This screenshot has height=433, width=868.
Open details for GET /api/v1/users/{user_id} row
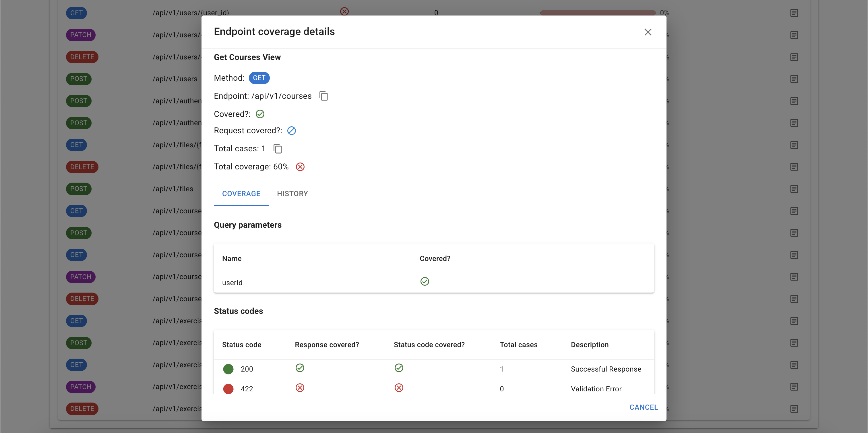(794, 13)
